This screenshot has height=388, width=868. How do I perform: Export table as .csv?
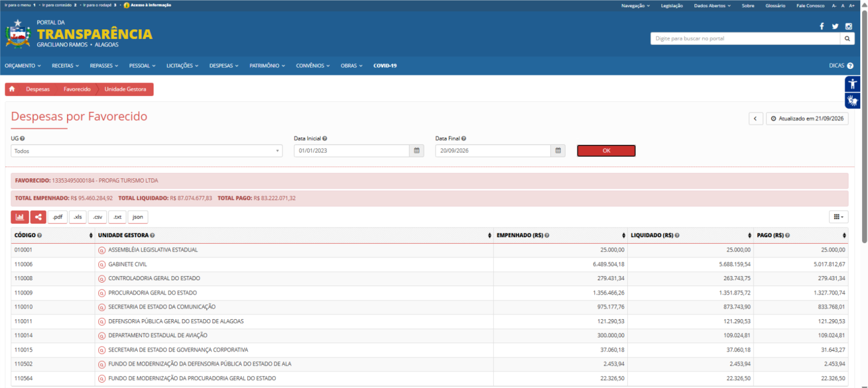pyautogui.click(x=98, y=217)
